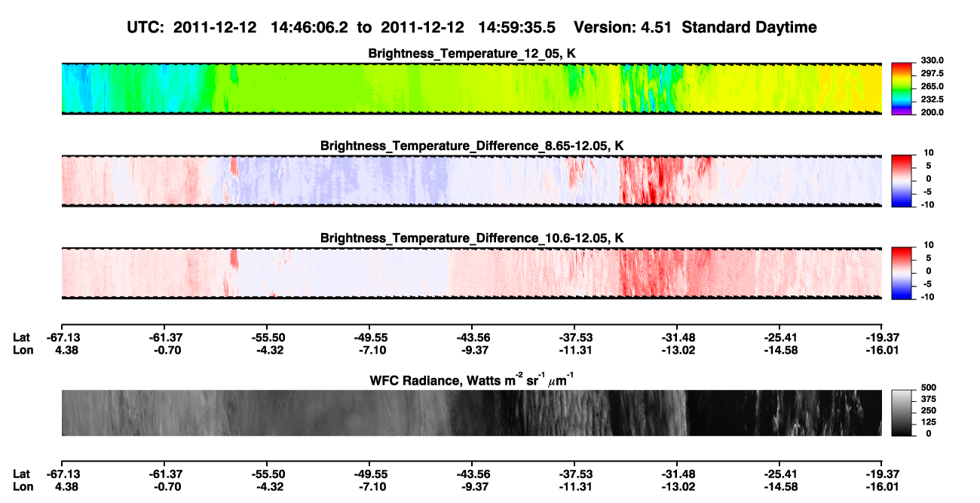The width and height of the screenshot is (980, 503).
Task: Click the 200.0 colorbar tick label
Action: point(933,112)
